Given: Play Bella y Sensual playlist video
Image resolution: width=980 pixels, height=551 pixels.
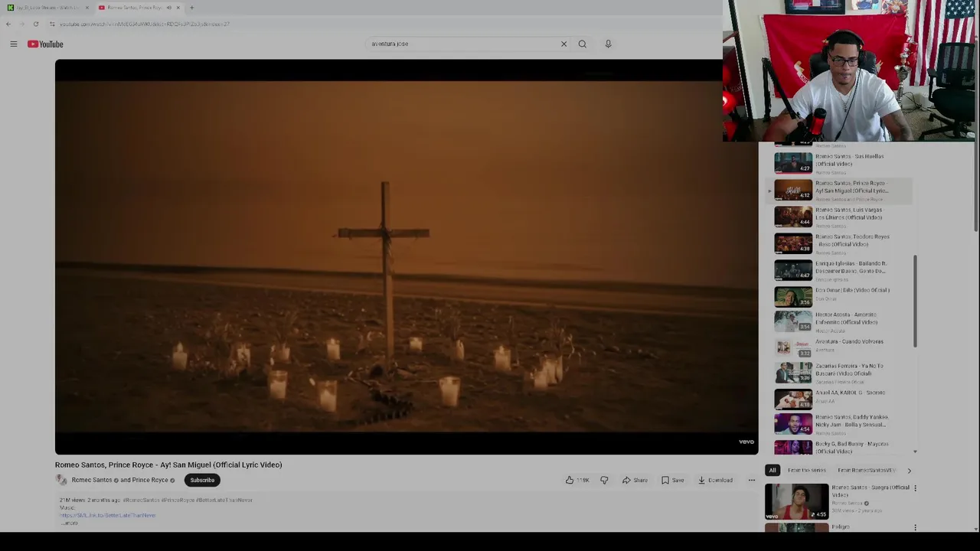Looking at the screenshot, I should tap(839, 424).
